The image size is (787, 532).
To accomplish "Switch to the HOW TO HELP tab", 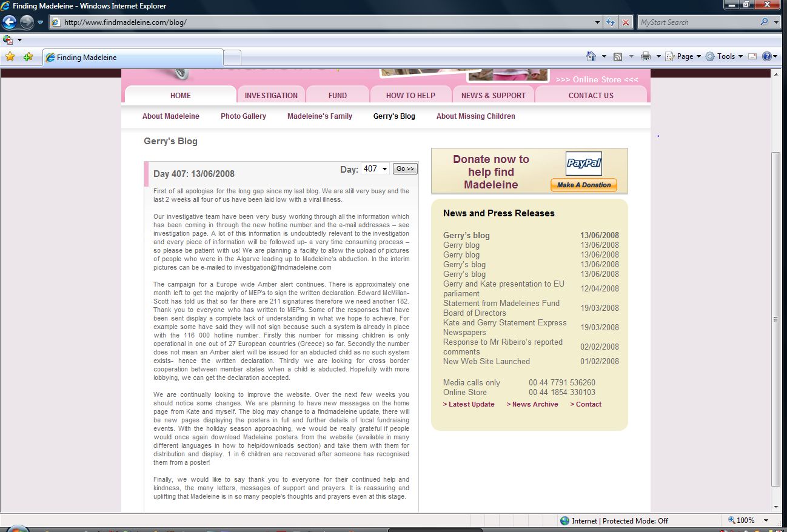I will click(x=410, y=95).
